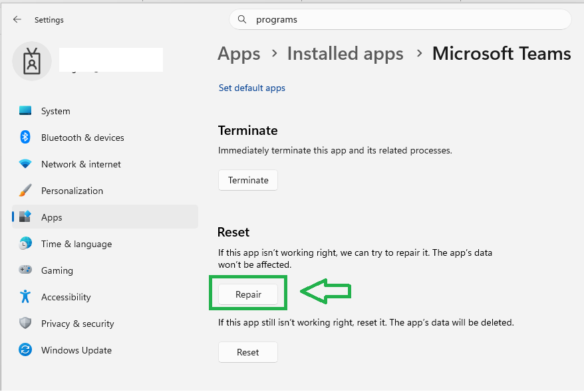Focus the settings search box
The width and height of the screenshot is (584, 392).
pos(400,19)
